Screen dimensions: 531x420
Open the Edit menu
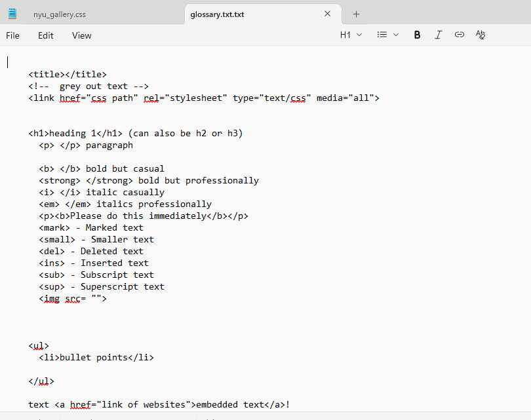45,35
